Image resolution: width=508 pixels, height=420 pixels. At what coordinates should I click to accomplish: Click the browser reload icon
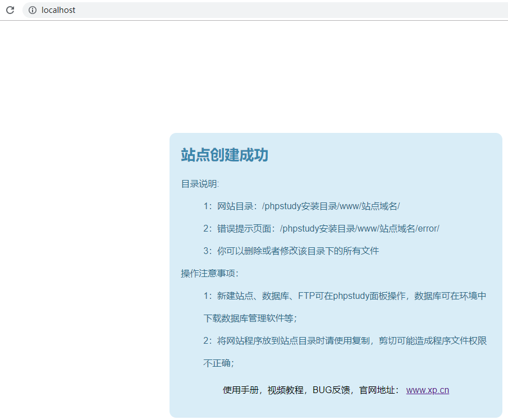pyautogui.click(x=10, y=10)
